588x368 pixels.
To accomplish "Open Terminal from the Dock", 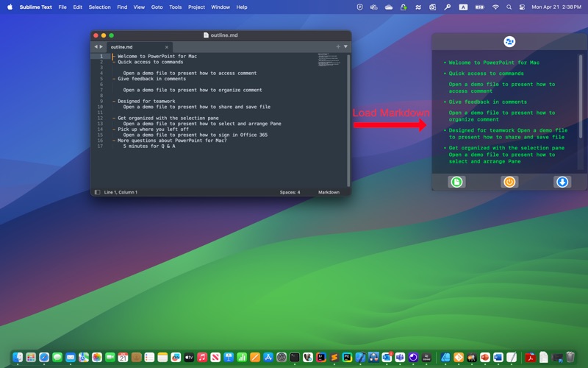I will pos(295,357).
